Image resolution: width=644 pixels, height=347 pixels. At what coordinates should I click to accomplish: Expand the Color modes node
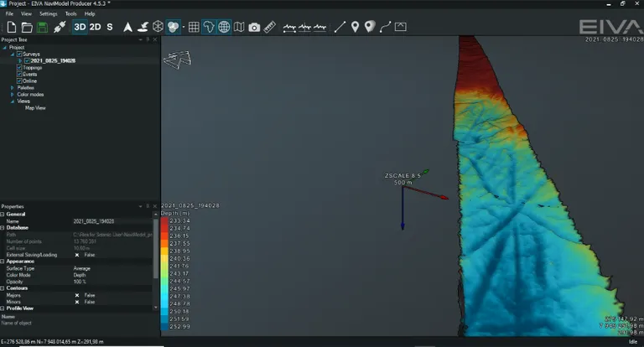click(13, 95)
